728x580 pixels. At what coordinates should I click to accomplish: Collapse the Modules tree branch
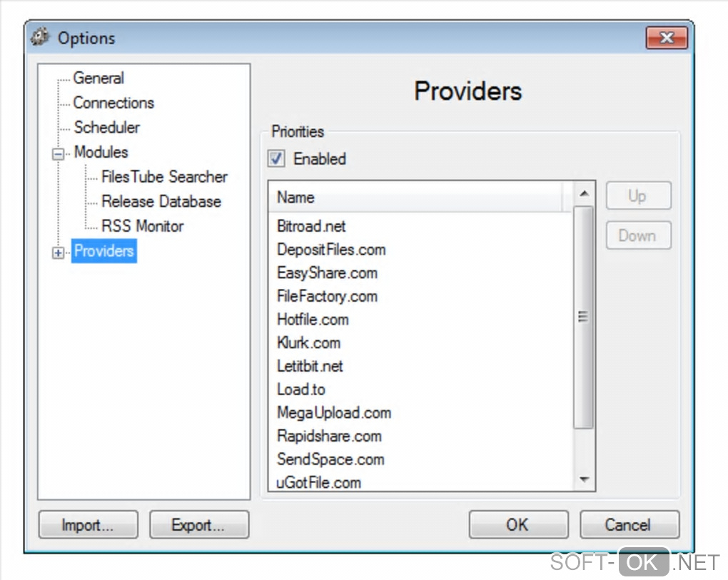pos(58,153)
